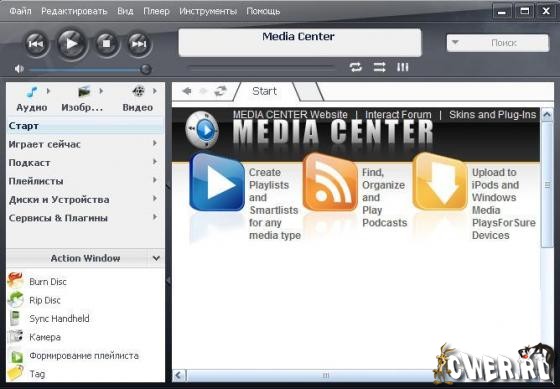
Task: Click the Камера camera icon
Action: (16, 336)
